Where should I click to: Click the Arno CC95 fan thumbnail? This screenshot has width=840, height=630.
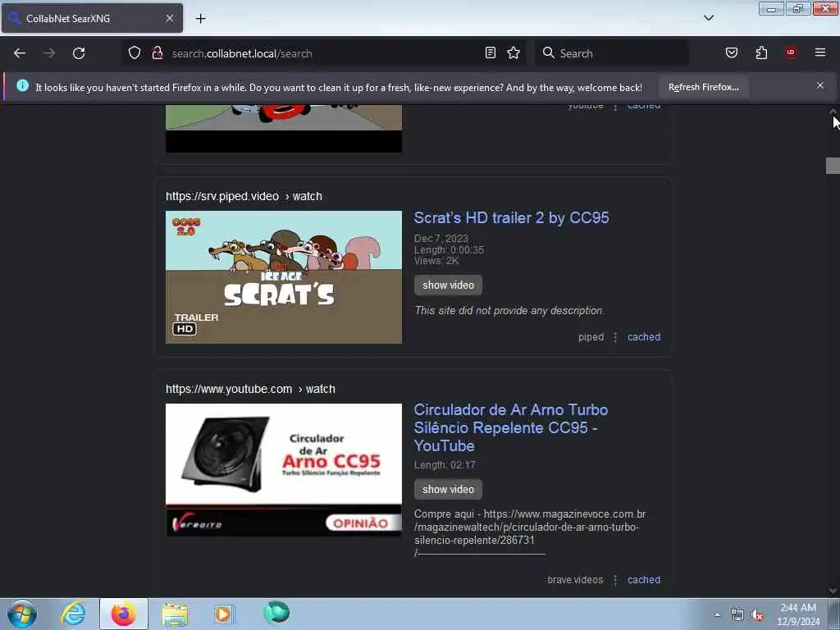click(283, 470)
